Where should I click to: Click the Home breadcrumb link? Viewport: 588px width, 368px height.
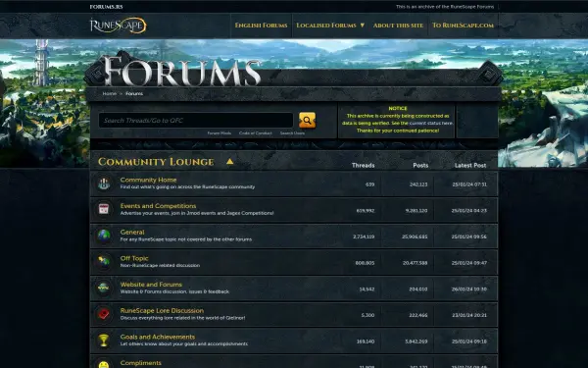(x=110, y=93)
